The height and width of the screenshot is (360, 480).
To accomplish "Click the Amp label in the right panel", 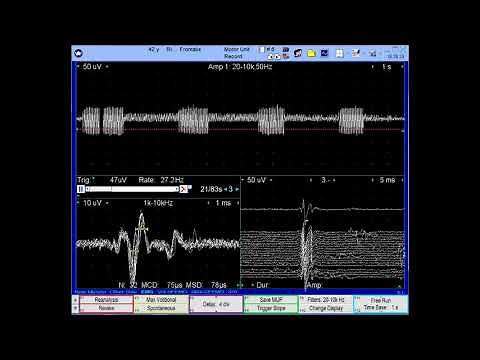I will (314, 285).
